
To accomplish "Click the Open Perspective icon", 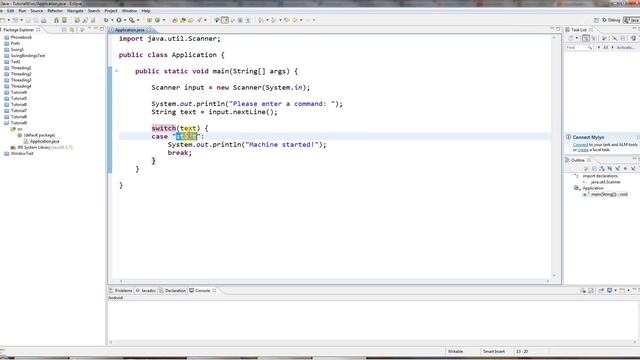I will [596, 20].
